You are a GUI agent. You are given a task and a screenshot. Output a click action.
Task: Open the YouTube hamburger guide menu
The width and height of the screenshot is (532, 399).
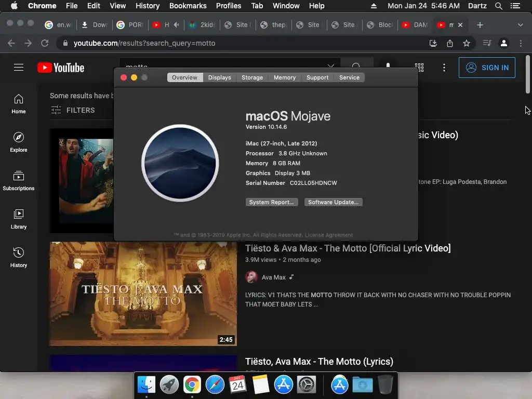[x=19, y=68]
